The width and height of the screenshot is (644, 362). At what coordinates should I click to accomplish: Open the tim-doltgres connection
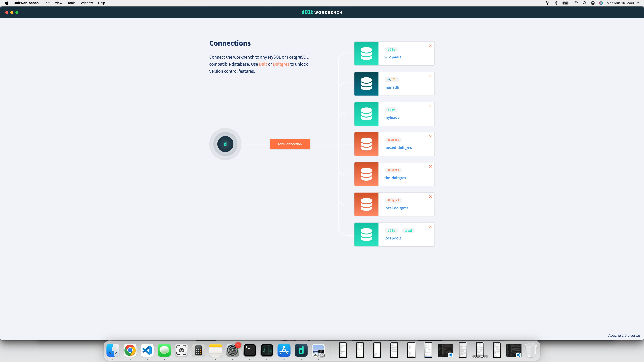(395, 178)
